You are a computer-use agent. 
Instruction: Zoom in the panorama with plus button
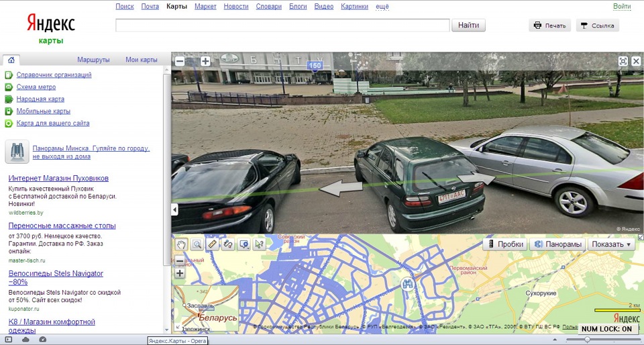coord(205,62)
